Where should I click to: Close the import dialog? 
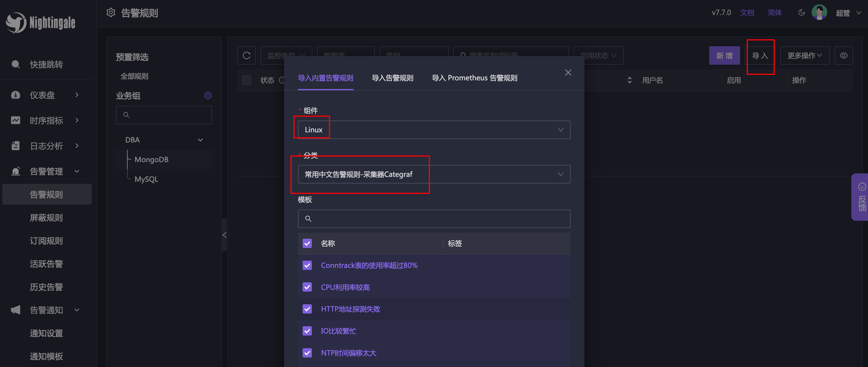point(568,73)
